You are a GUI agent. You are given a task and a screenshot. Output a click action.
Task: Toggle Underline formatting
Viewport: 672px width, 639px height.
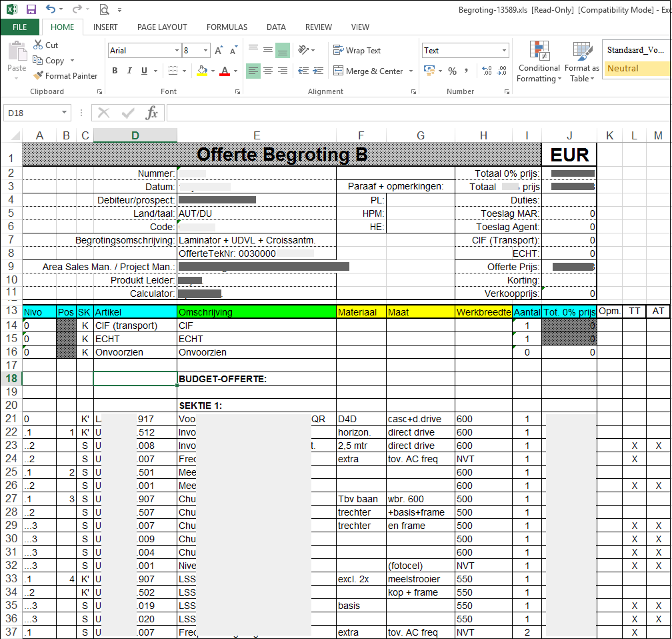[145, 71]
